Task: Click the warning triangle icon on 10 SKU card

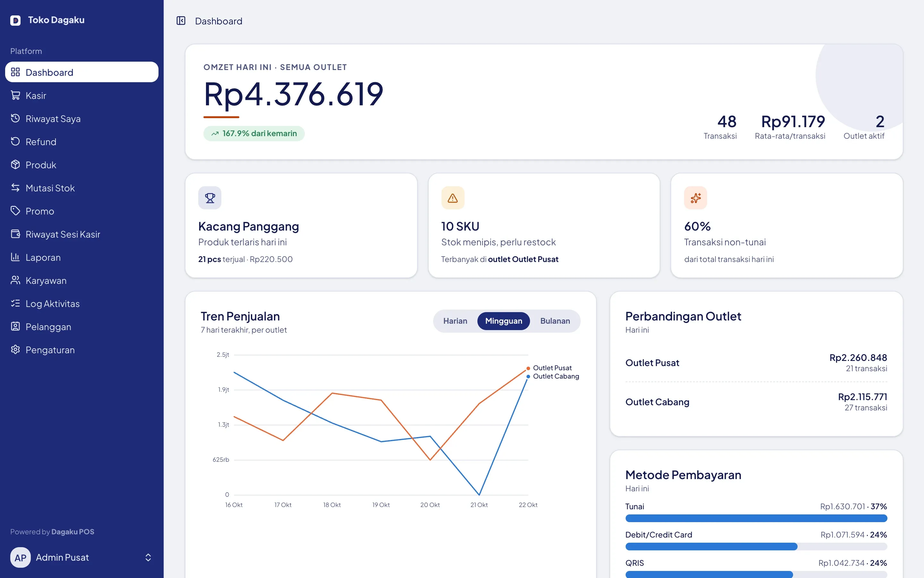Action: coord(452,198)
